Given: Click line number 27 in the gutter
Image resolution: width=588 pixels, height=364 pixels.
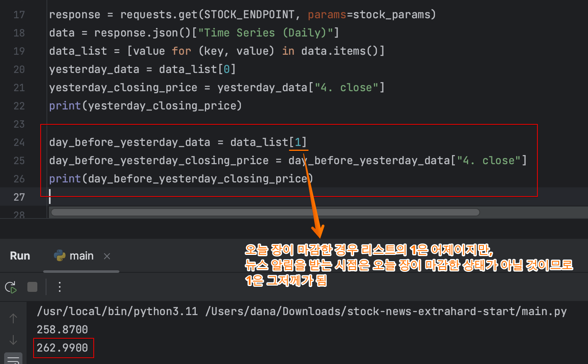Looking at the screenshot, I should [19, 197].
